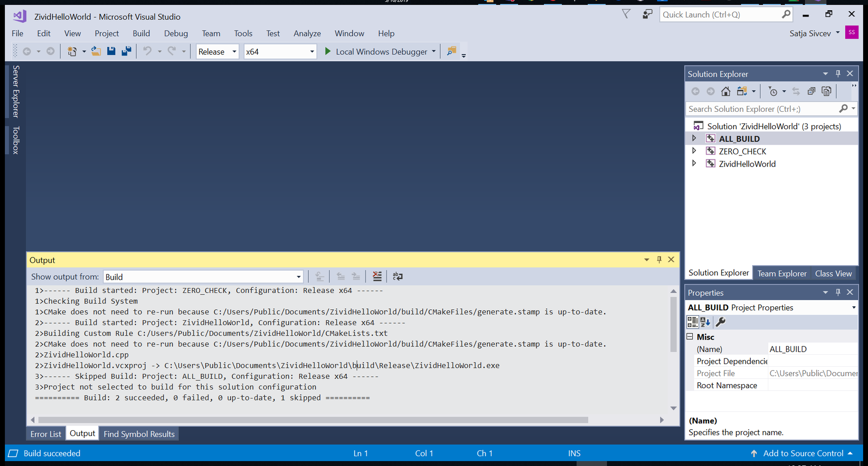Select Solution 'ZividHelloWorld' root node

pyautogui.click(x=774, y=126)
